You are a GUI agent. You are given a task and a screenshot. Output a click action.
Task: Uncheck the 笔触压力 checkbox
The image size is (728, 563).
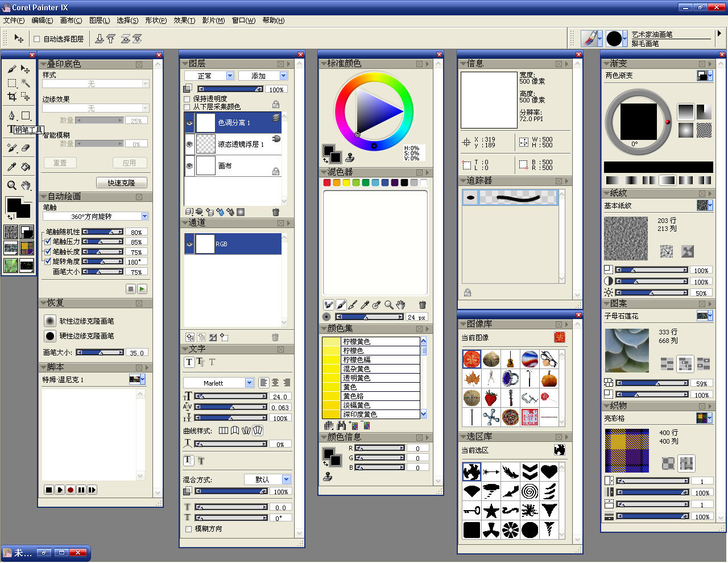tap(48, 242)
